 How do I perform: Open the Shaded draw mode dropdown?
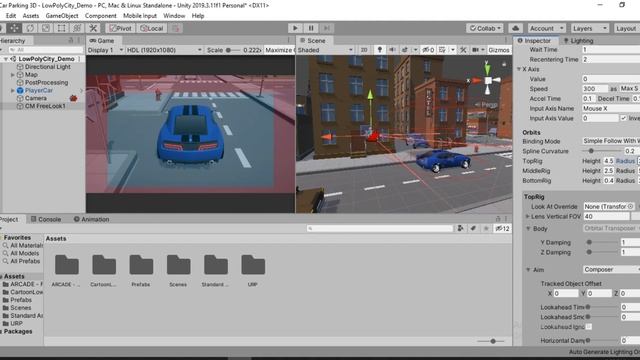pos(325,50)
